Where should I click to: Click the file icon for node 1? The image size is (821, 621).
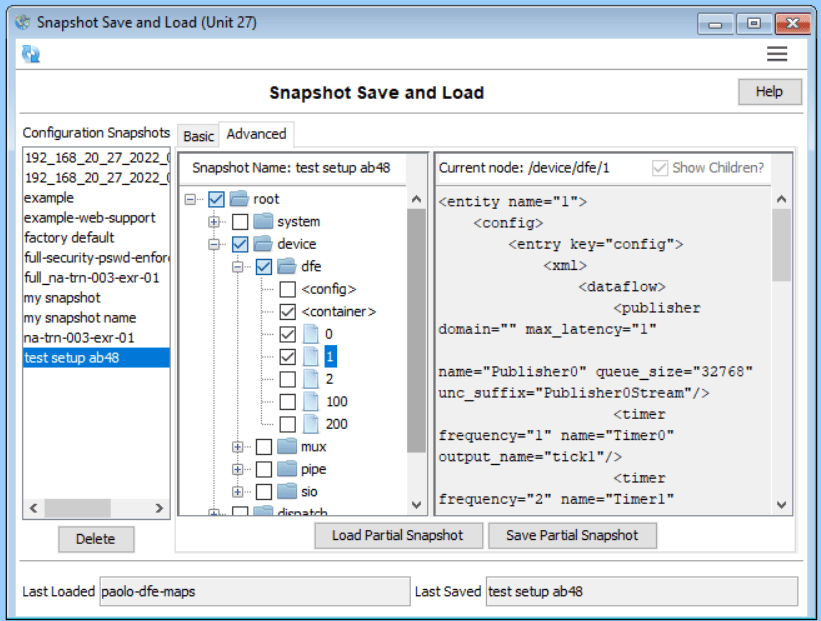click(311, 357)
